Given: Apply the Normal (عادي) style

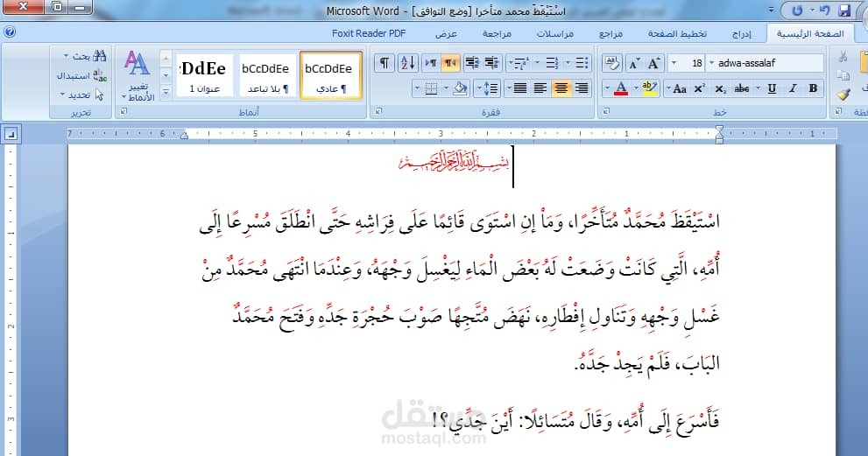Looking at the screenshot, I should click(330, 76).
